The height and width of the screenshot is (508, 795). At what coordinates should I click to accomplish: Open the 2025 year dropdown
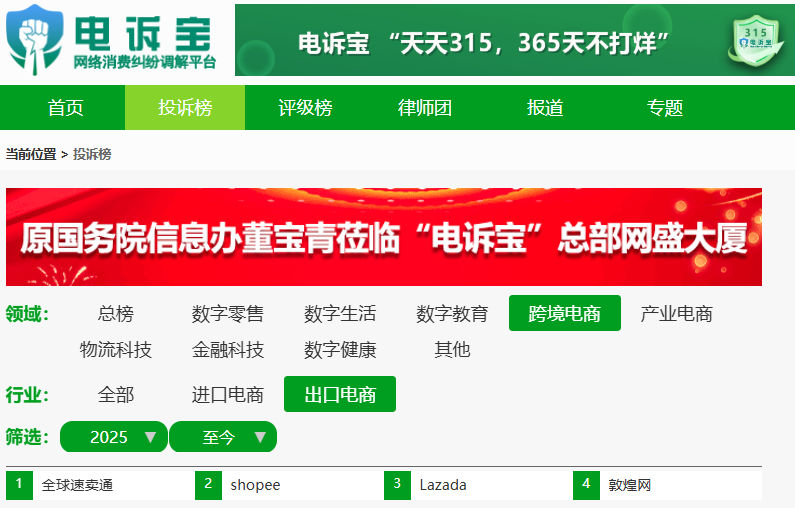(x=114, y=437)
